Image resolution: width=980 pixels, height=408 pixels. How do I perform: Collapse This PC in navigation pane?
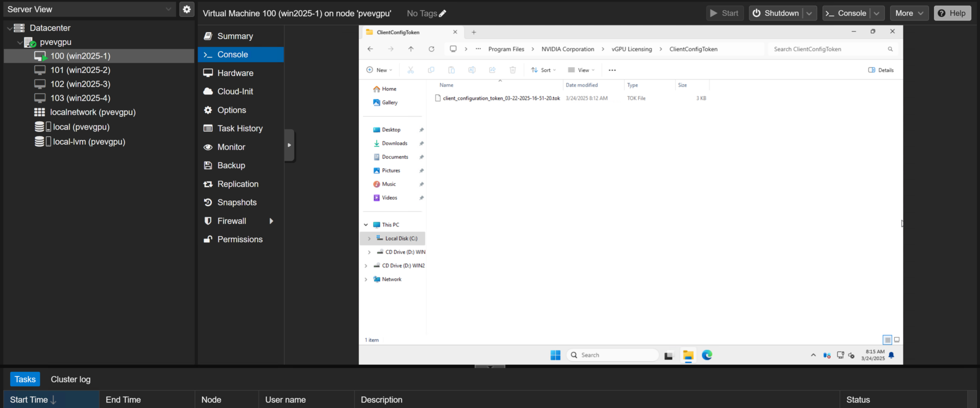tap(366, 225)
